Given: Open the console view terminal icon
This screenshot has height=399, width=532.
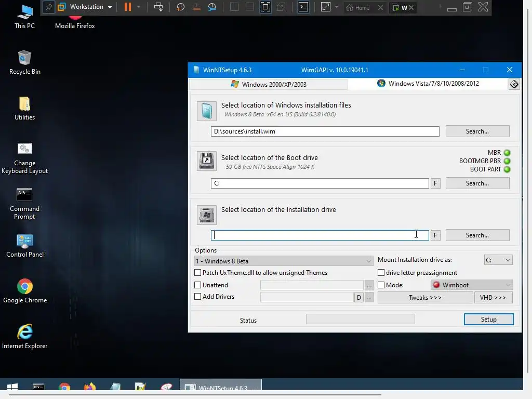Looking at the screenshot, I should click(303, 7).
